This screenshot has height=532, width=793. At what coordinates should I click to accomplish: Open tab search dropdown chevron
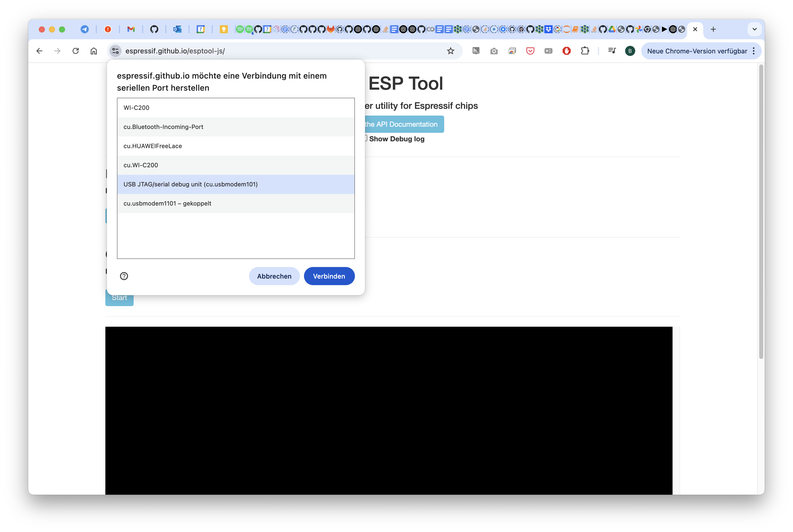coord(754,29)
